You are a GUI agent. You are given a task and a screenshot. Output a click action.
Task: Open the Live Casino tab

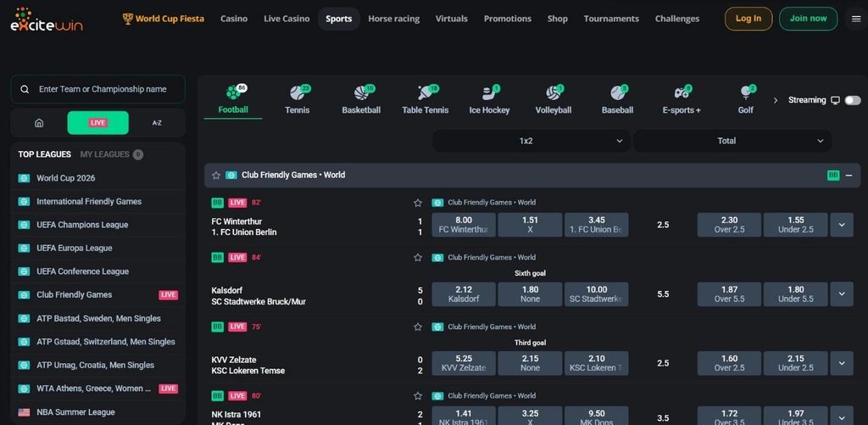pyautogui.click(x=287, y=19)
